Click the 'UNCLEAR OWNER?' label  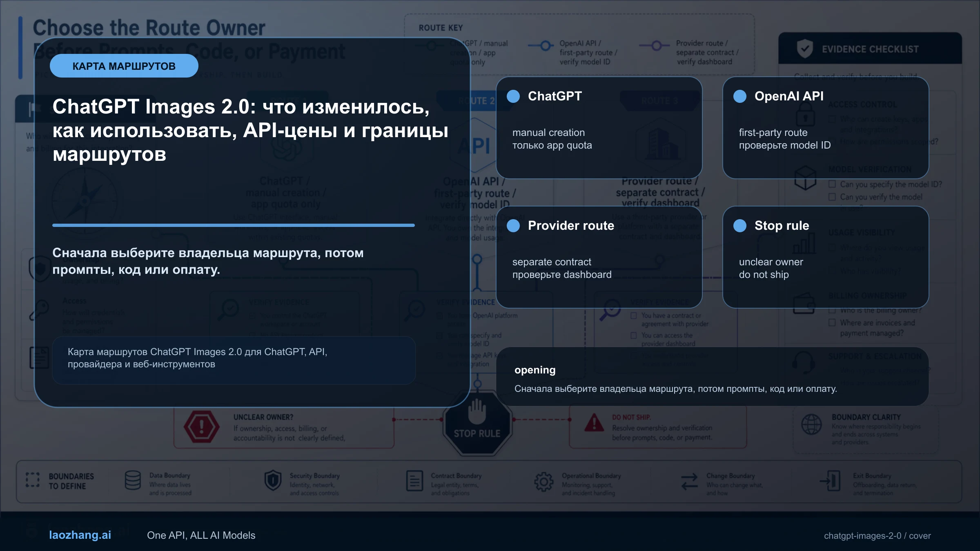(263, 417)
